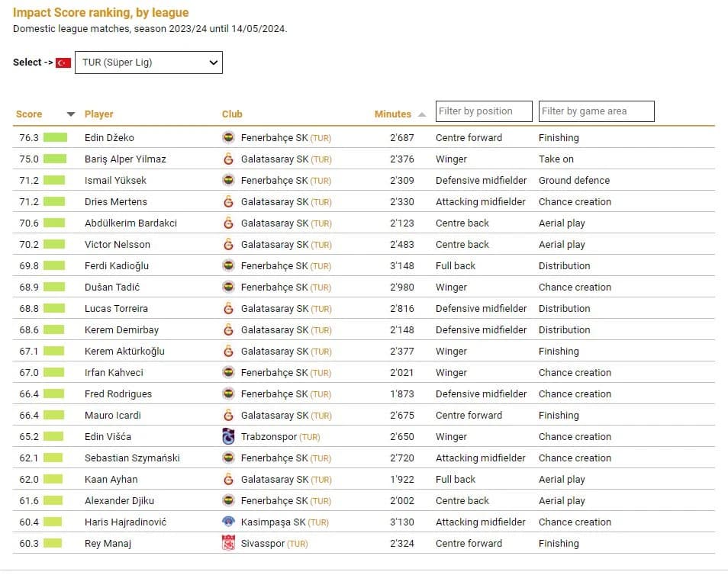This screenshot has width=728, height=575.
Task: Click Fenerbahçe crest in Ferdi Kadioğlu row
Action: 228,266
